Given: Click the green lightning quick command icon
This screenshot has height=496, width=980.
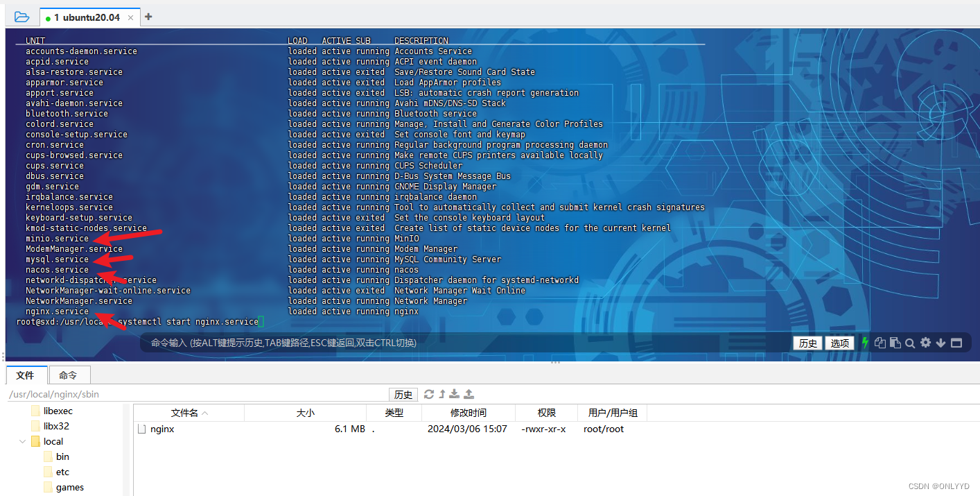Looking at the screenshot, I should point(865,343).
